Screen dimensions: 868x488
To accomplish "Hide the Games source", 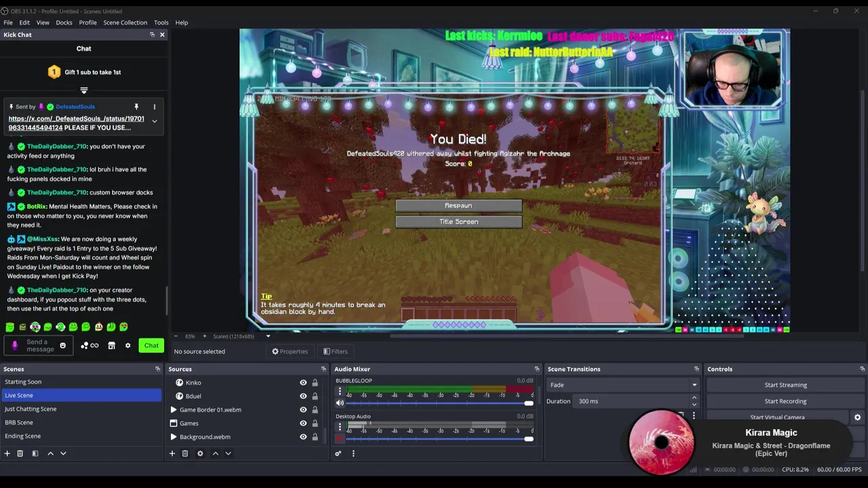I will point(303,423).
